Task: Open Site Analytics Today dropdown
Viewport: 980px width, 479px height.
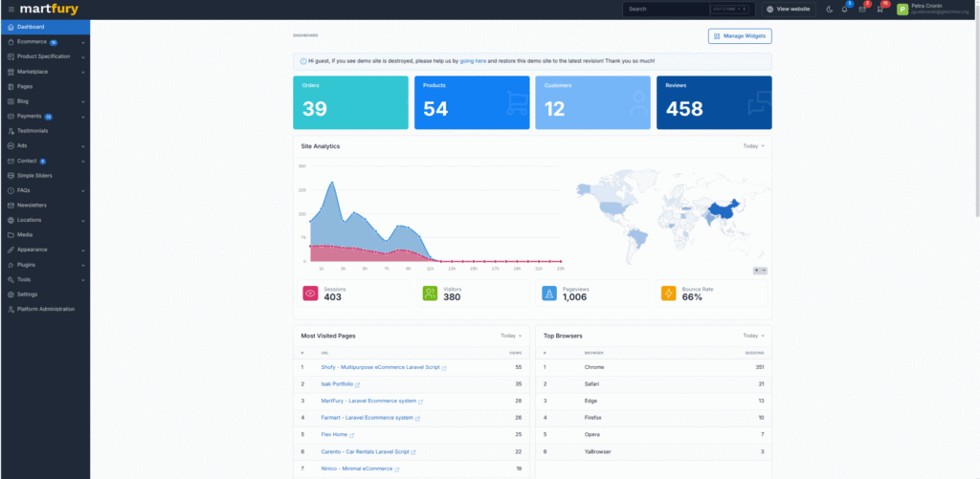Action: pyautogui.click(x=753, y=145)
